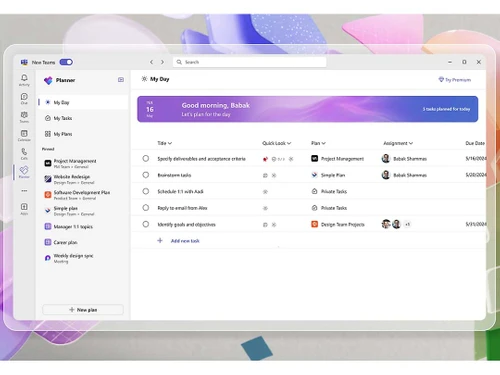Screen dimensions: 500x375
Task: Click the Good morning, Babak banner
Action: click(308, 109)
